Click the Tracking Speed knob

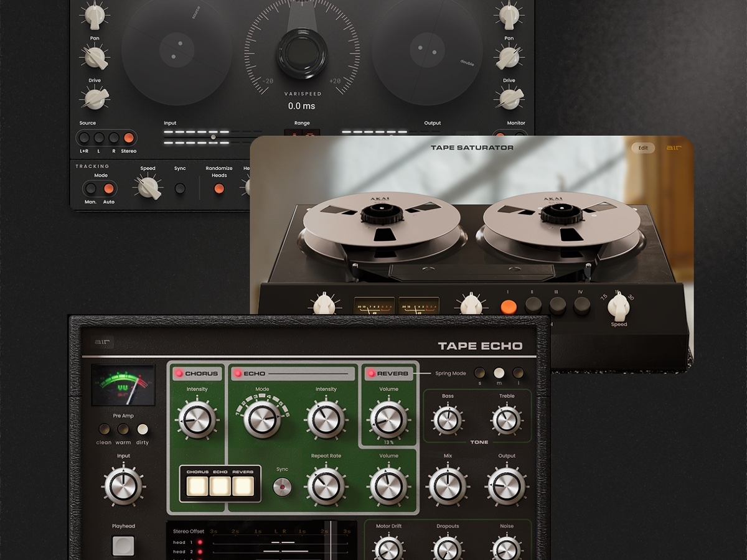click(148, 187)
